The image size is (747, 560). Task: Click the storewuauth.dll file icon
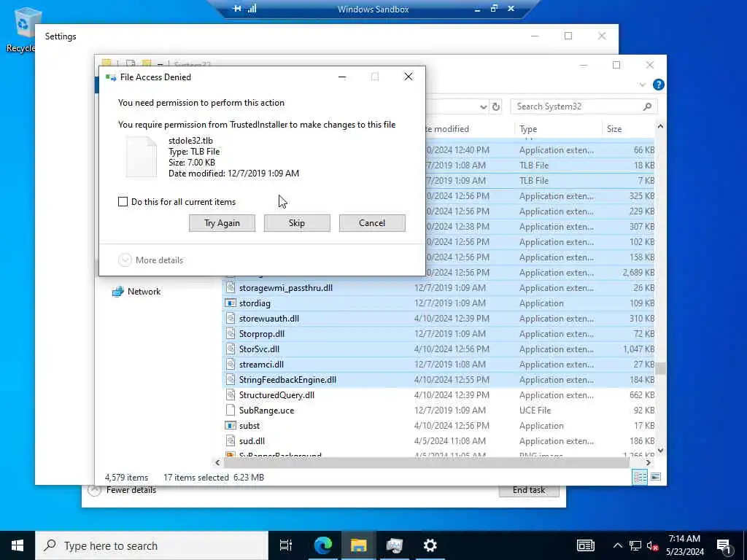[x=231, y=318]
